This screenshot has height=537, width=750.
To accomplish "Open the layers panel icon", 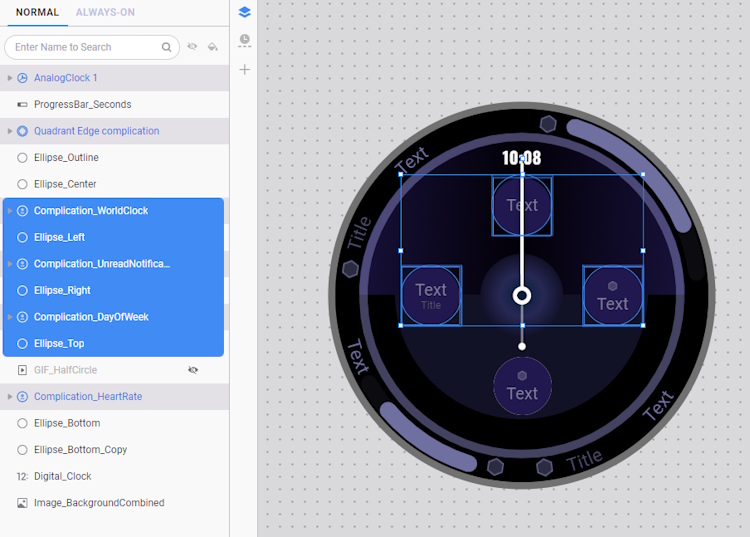I will point(245,12).
